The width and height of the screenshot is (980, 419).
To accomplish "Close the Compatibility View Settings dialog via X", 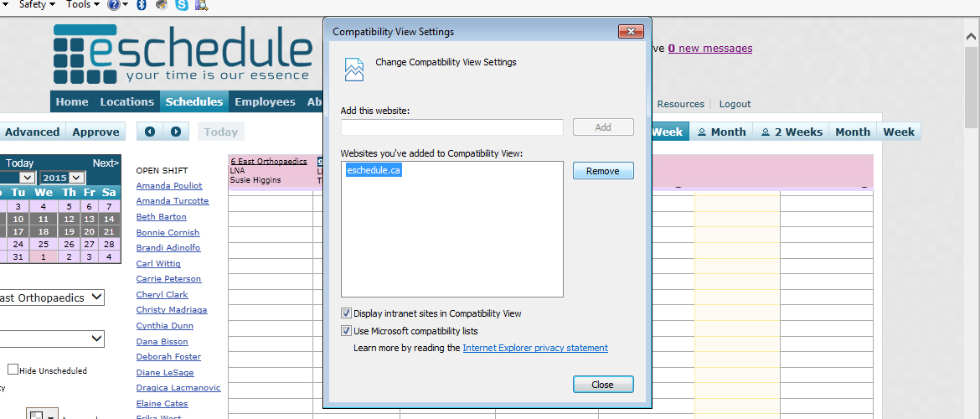I will [x=630, y=32].
